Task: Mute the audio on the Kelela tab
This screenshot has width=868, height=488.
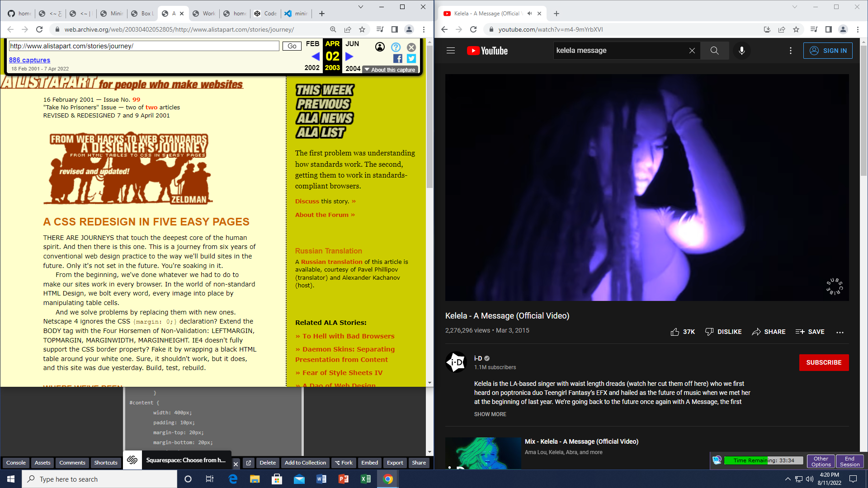Action: tap(529, 14)
